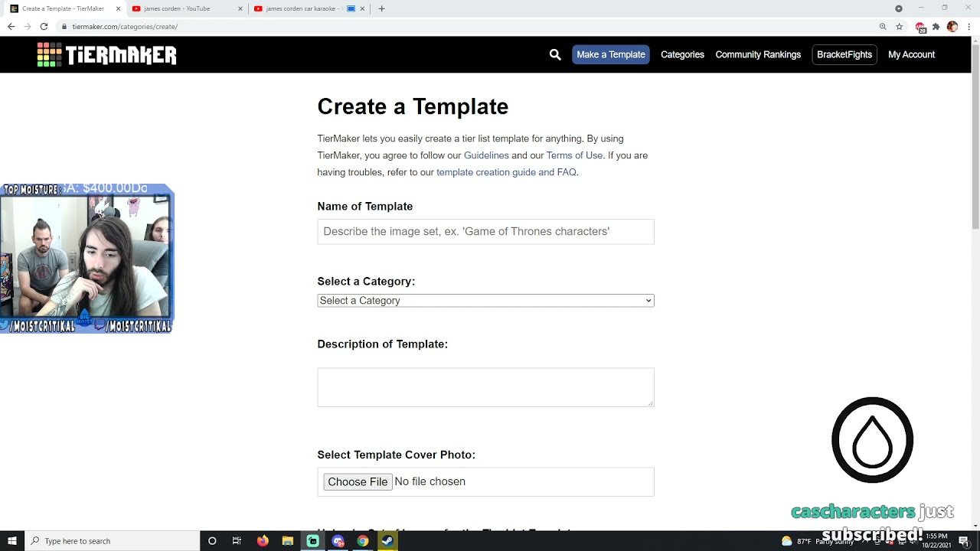Click the browser address bar URL
The height and width of the screenshot is (551, 980).
point(125,26)
